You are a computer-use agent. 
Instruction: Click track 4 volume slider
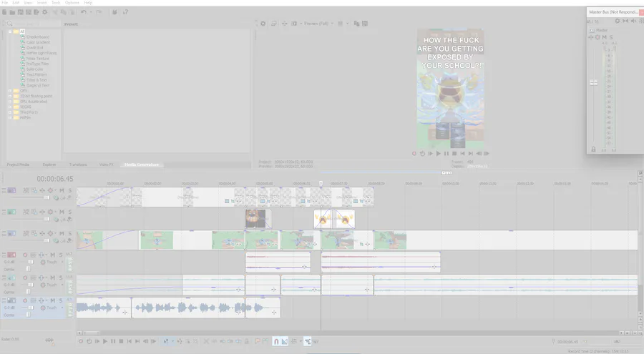click(30, 262)
